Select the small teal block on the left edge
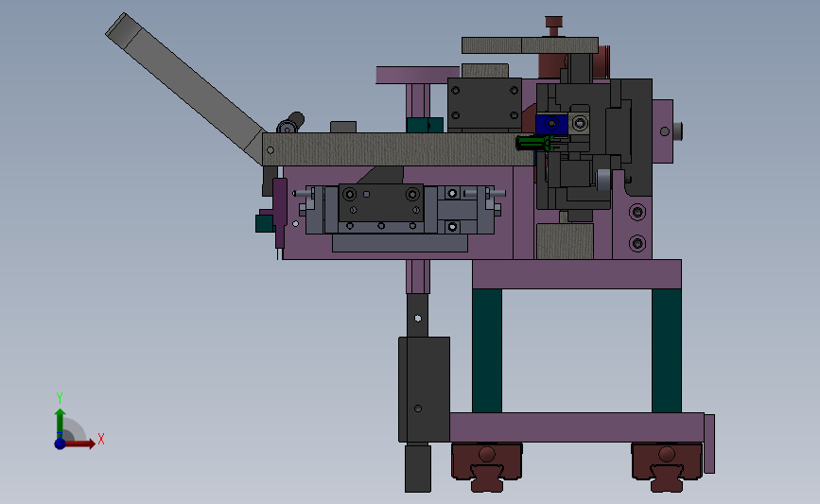This screenshot has height=504, width=820. coord(264,223)
